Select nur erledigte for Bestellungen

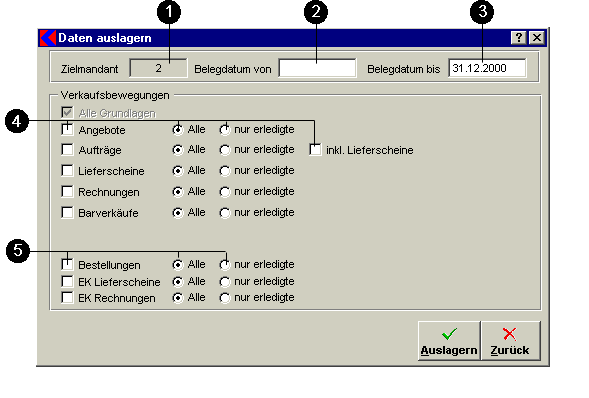coord(225,265)
